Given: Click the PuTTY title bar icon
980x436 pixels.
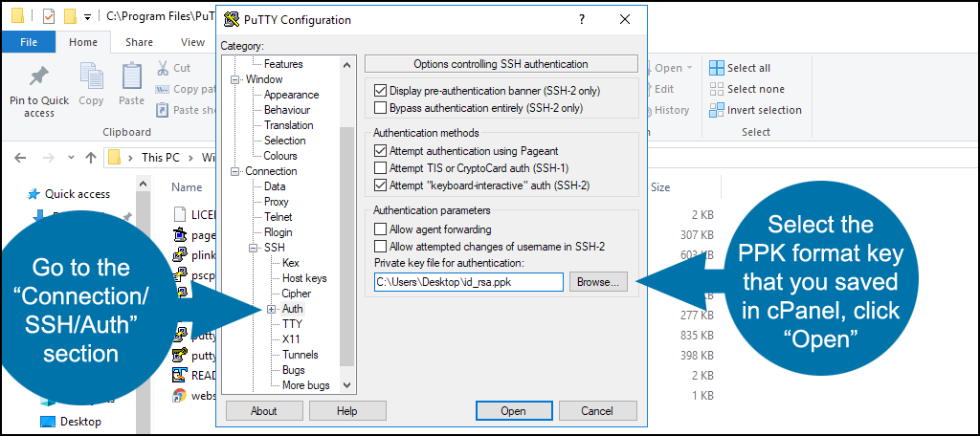Looking at the screenshot, I should point(232,19).
